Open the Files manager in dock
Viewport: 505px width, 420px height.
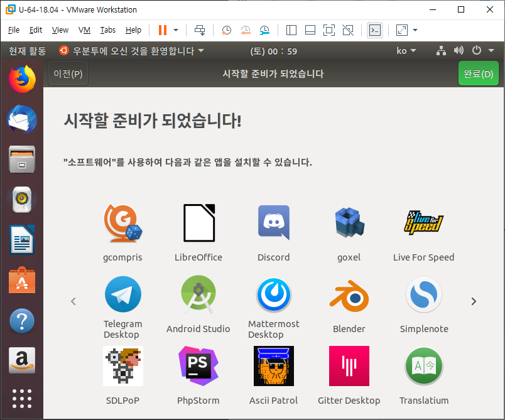(x=22, y=159)
